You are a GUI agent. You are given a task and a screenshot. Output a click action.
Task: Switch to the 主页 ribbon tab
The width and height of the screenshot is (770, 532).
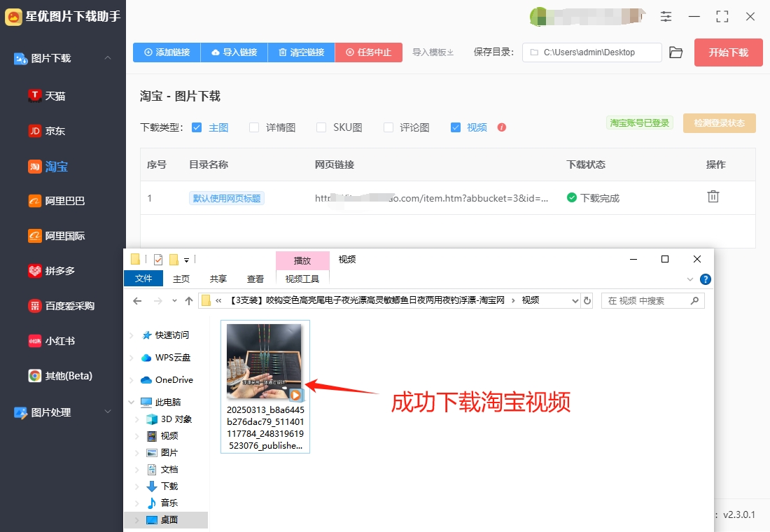click(x=181, y=279)
